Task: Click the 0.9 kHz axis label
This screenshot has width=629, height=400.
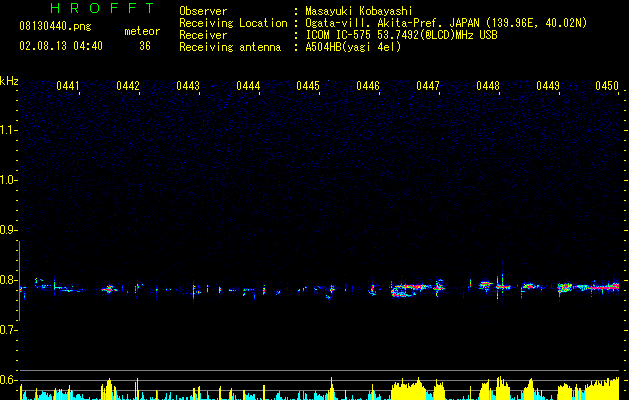Action: click(x=8, y=230)
